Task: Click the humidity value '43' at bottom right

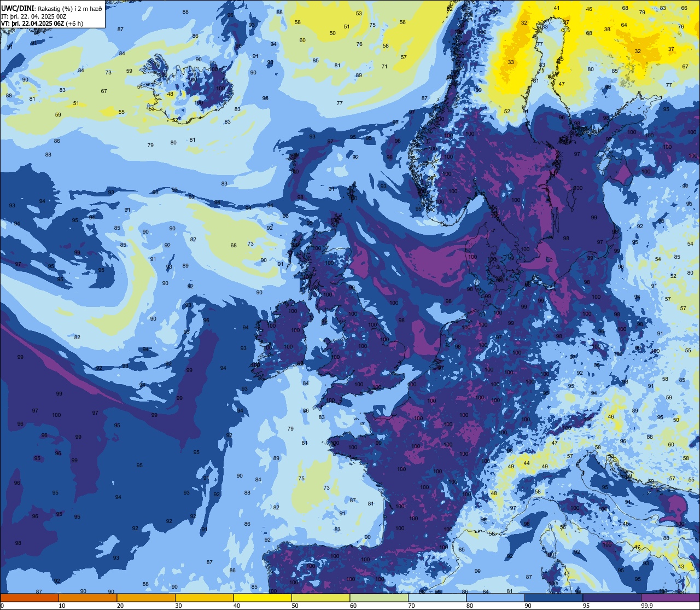Action: click(x=681, y=567)
